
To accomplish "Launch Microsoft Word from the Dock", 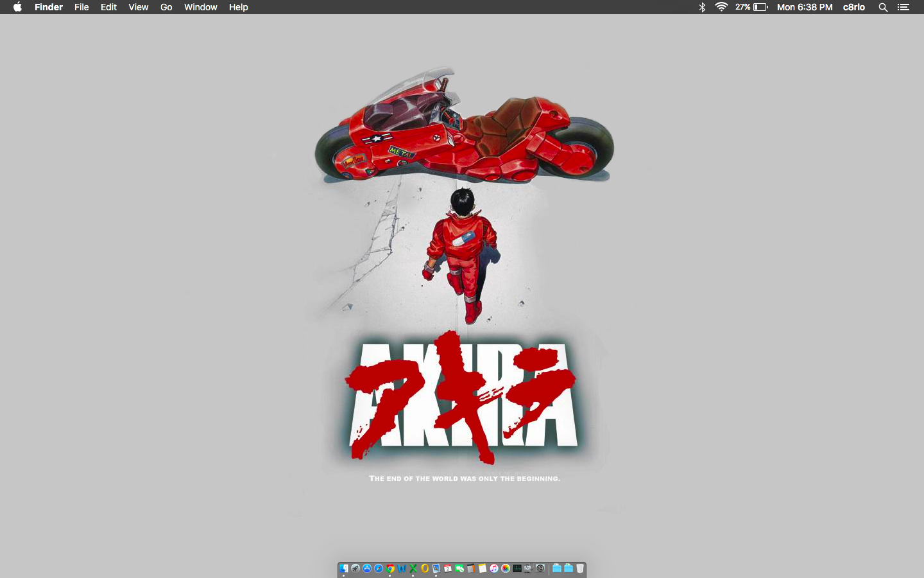I will [x=402, y=568].
